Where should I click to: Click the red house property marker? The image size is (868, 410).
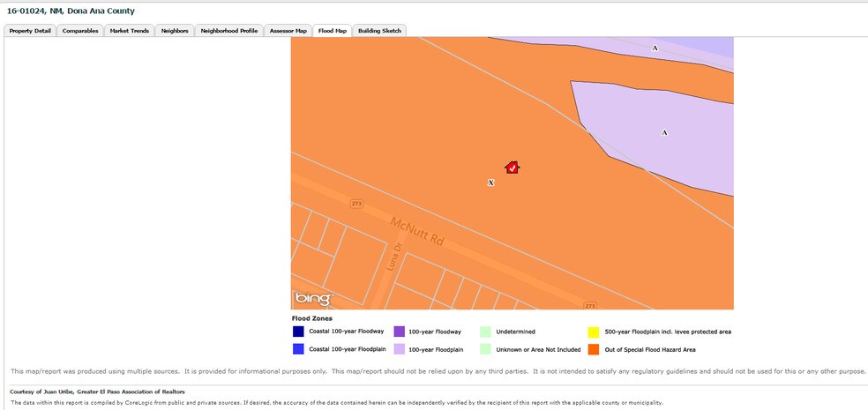(512, 168)
